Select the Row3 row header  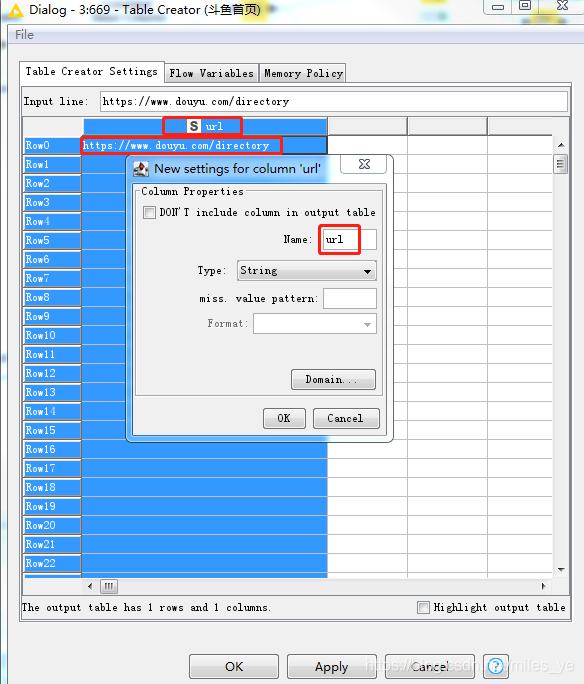tap(52, 202)
